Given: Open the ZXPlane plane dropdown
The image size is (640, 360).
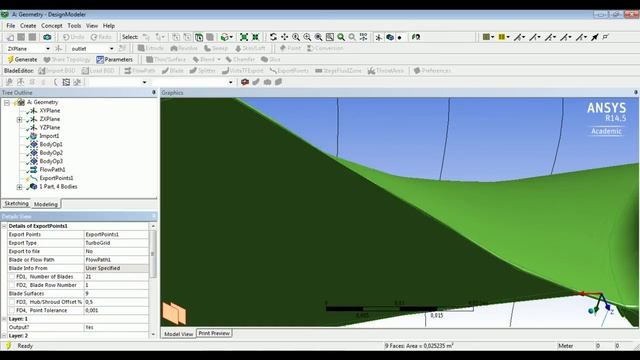Looking at the screenshot, I should (48, 49).
